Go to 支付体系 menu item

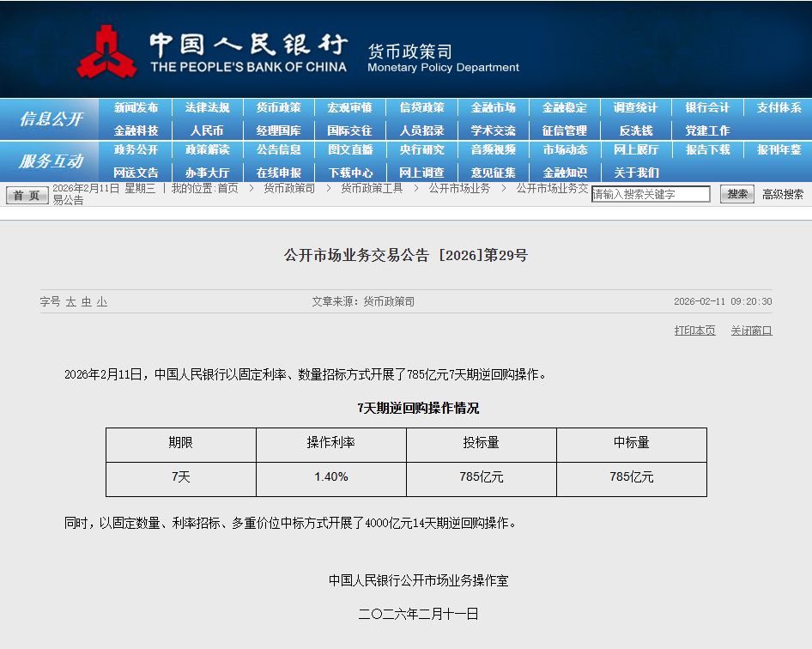(779, 107)
